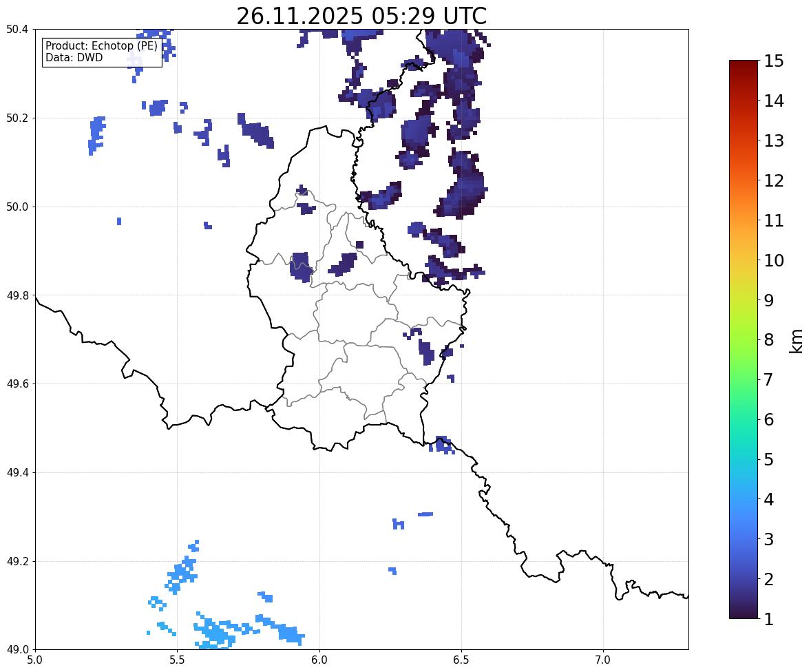811x672 pixels.
Task: Click the colorbar tick label 11
Action: [x=774, y=220]
